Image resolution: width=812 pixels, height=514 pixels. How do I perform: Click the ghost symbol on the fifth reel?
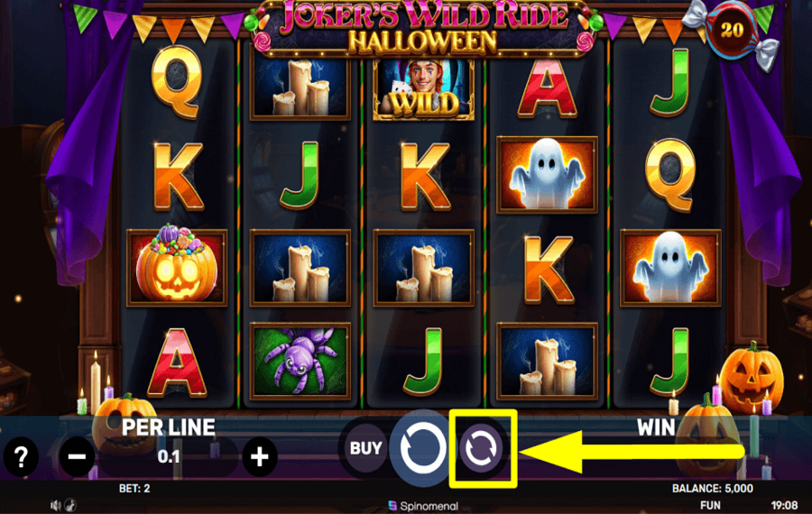(x=670, y=268)
